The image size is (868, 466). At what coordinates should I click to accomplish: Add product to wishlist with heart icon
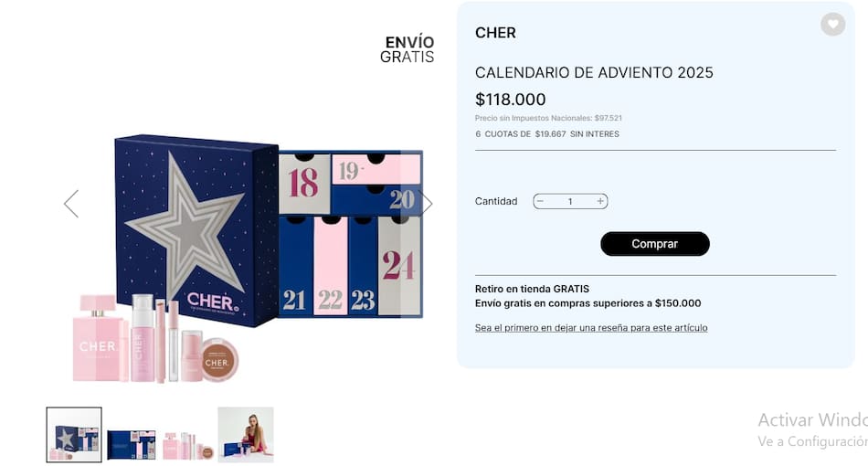click(832, 24)
